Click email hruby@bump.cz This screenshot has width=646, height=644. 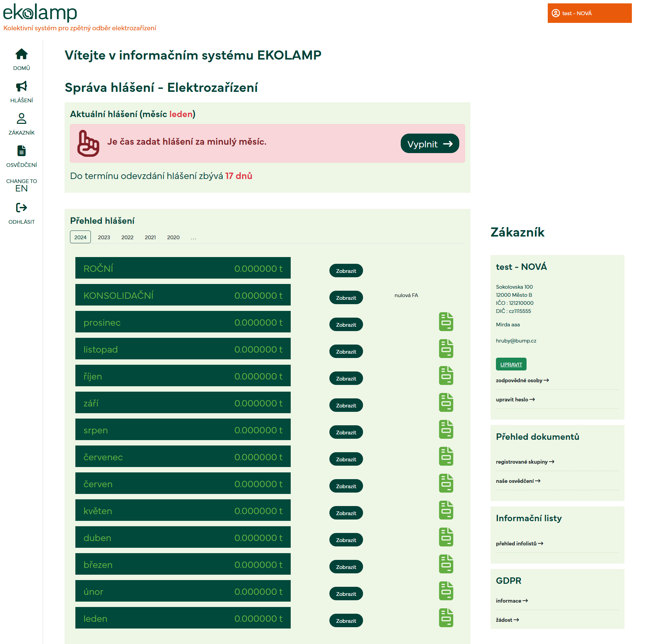(x=516, y=341)
